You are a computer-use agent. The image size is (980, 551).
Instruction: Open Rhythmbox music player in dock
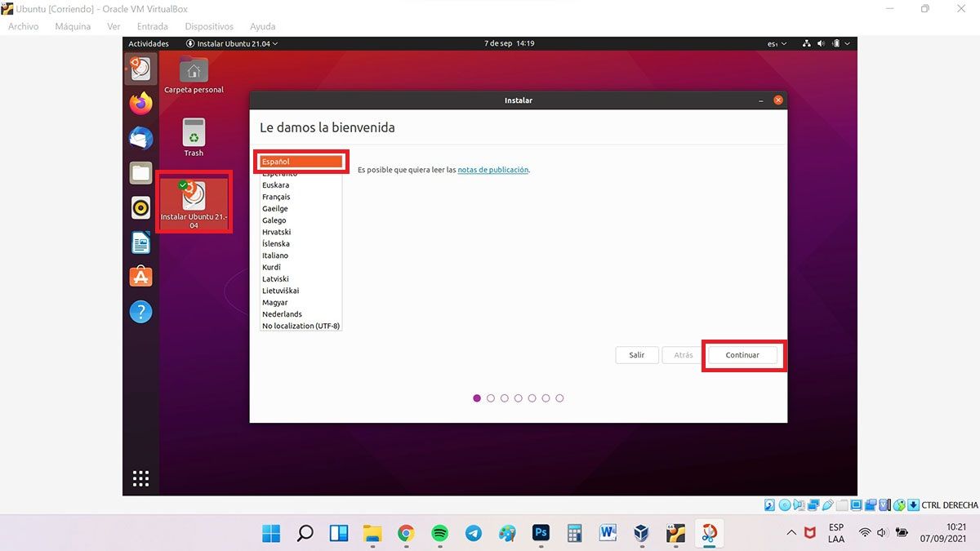(140, 208)
